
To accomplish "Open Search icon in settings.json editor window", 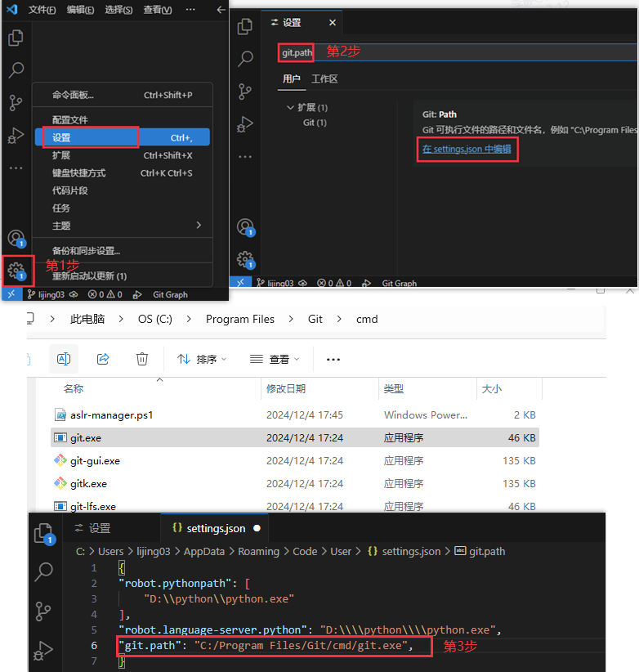I will [x=43, y=571].
